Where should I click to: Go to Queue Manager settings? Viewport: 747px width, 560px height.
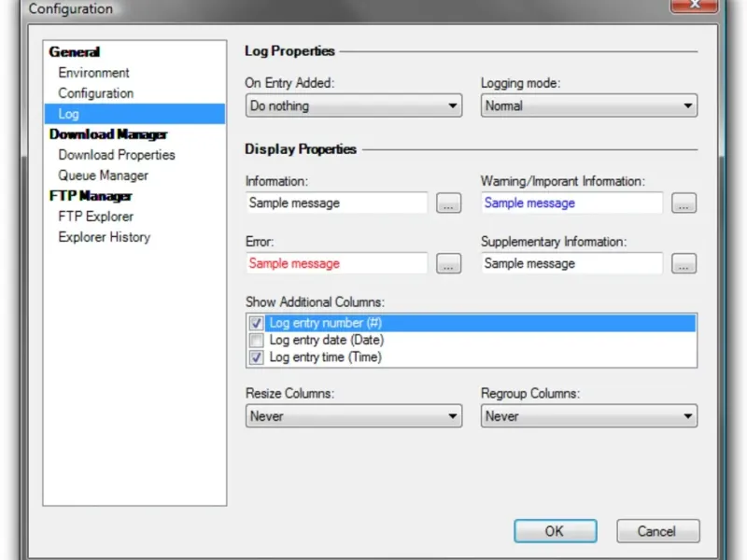coord(103,175)
